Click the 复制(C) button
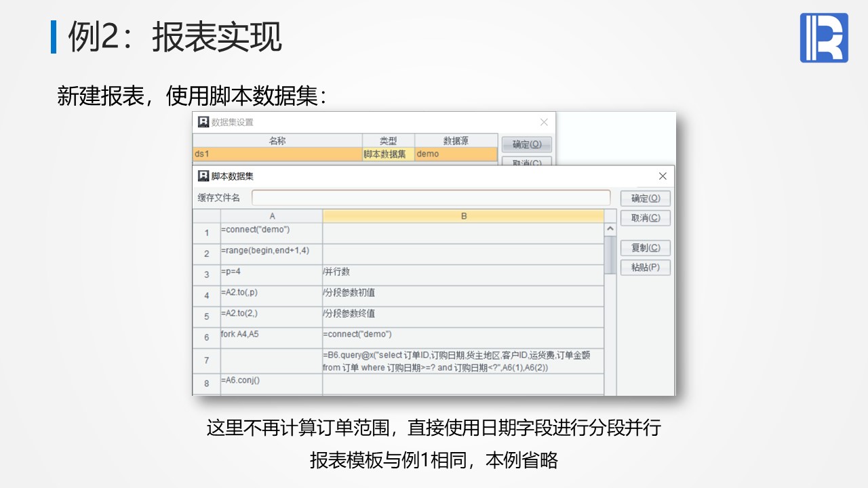This screenshot has width=868, height=488. [645, 247]
